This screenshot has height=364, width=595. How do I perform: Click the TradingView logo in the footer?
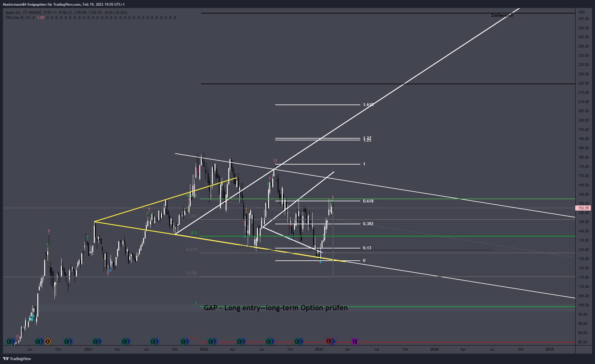pos(17,359)
